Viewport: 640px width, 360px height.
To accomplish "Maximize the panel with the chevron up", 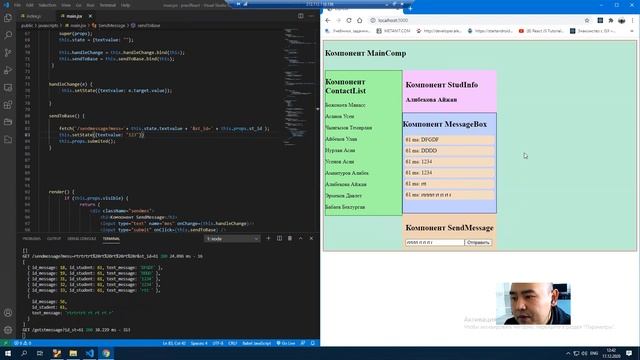I will click(301, 238).
